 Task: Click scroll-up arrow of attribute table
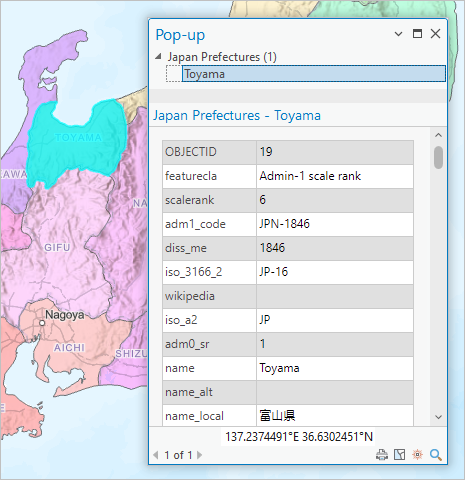point(439,135)
